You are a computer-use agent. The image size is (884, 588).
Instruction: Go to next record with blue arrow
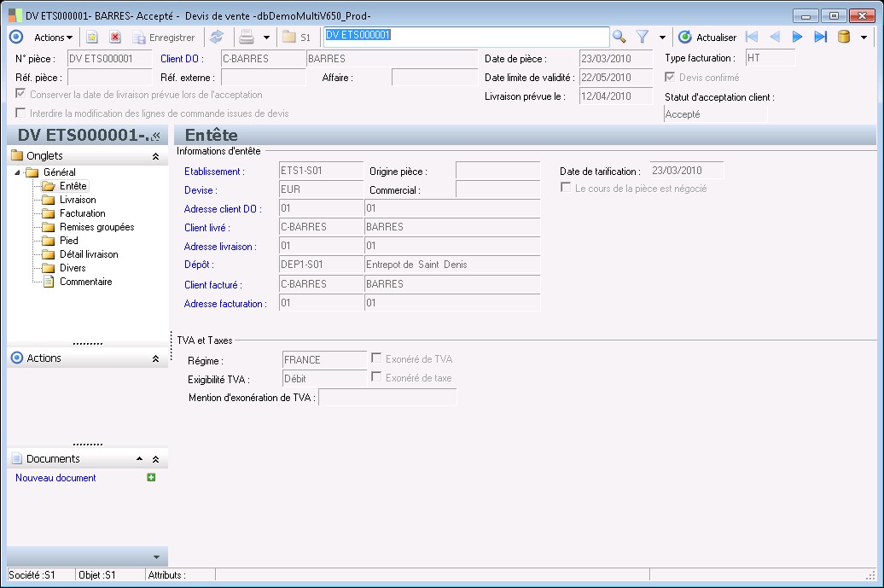[798, 37]
